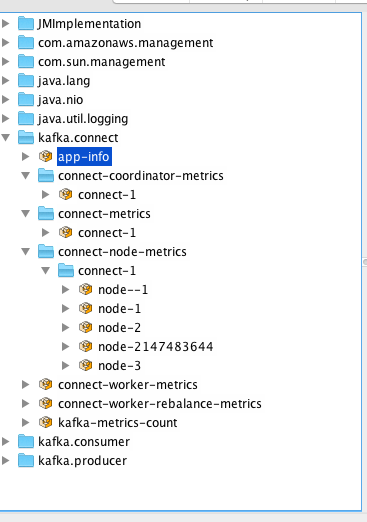Select the kafka-metrics-count label
The height and width of the screenshot is (522, 367).
[118, 423]
